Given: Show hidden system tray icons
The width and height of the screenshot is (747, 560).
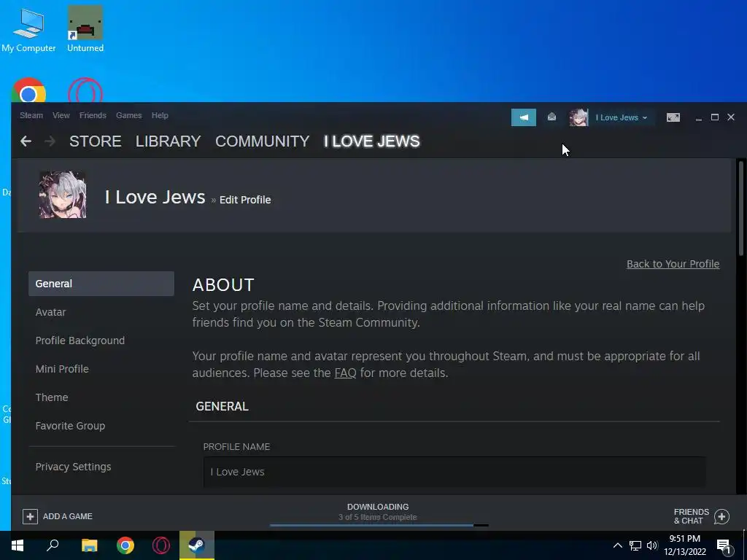Looking at the screenshot, I should (617, 545).
